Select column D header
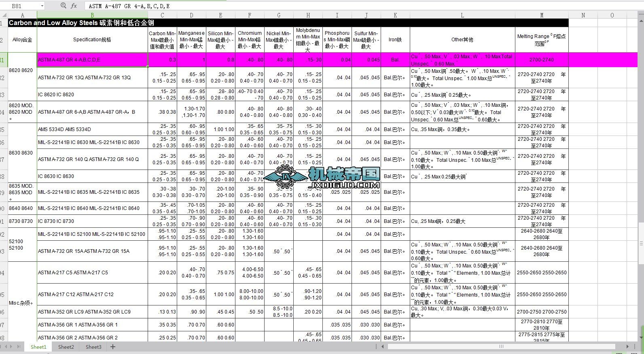 (191, 15)
